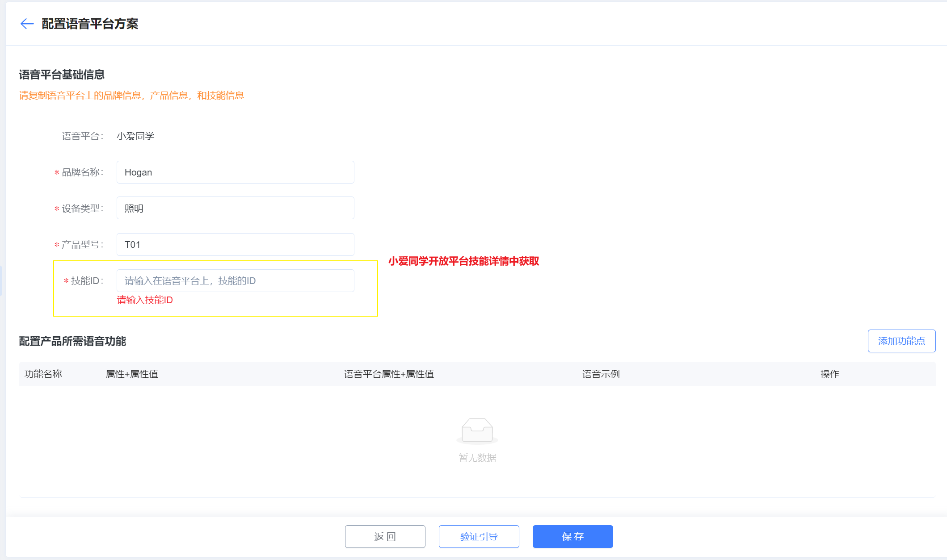Click the 操作 column header
The image size is (947, 560).
[x=830, y=374]
